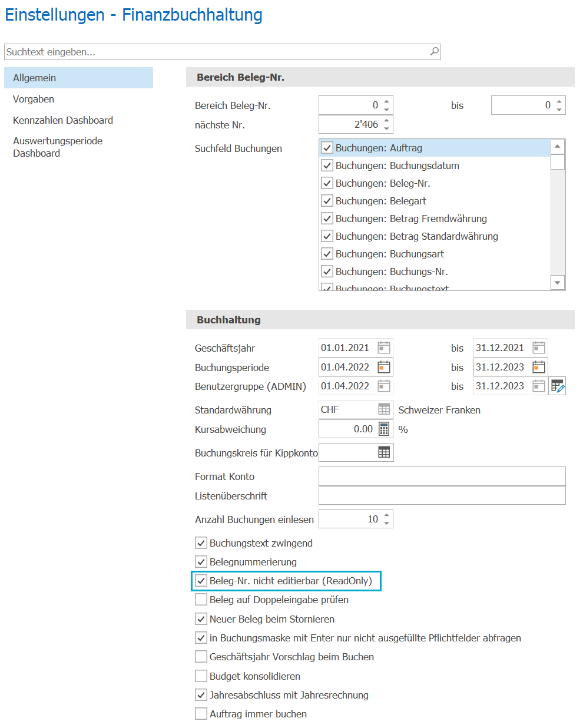The image size is (583, 728).
Task: Disable the Belegnummerierung checkbox
Action: 201,562
